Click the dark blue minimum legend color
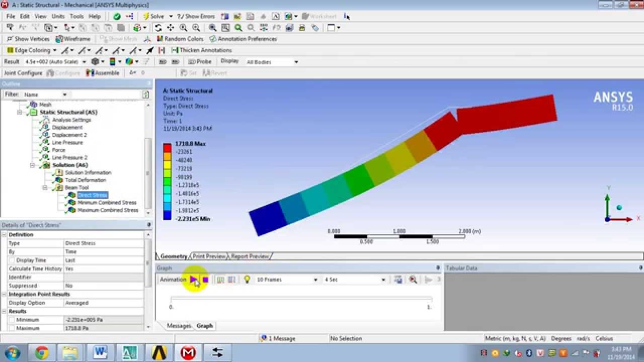The height and width of the screenshot is (362, 644). click(x=167, y=216)
